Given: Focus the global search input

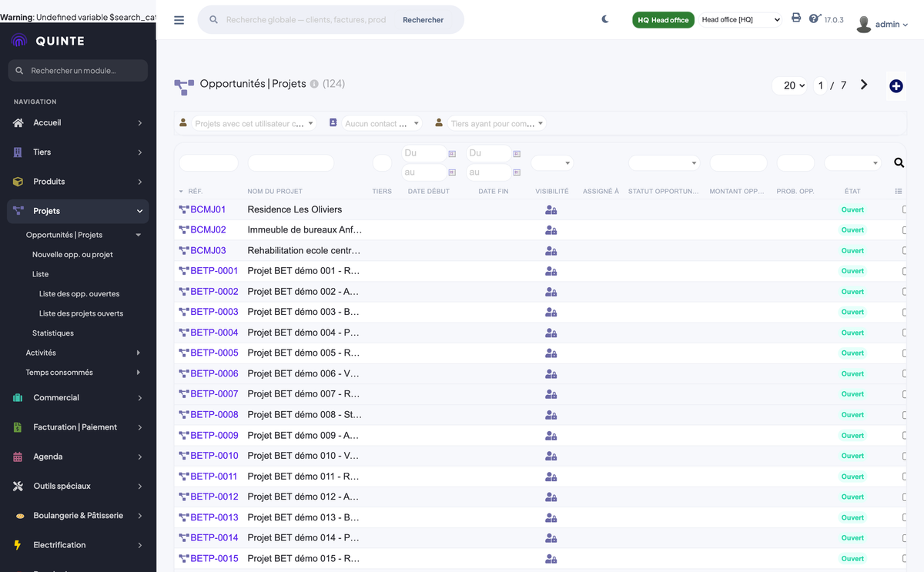Looking at the screenshot, I should tap(306, 20).
